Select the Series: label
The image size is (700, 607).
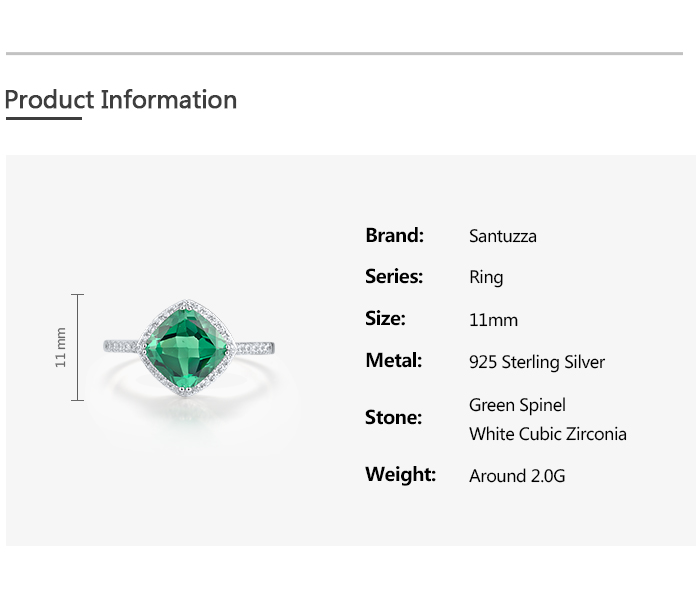tap(394, 277)
